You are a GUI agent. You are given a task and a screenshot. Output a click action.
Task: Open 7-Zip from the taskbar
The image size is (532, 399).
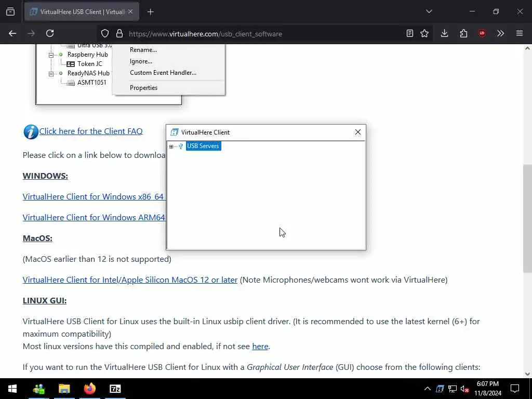tap(115, 389)
